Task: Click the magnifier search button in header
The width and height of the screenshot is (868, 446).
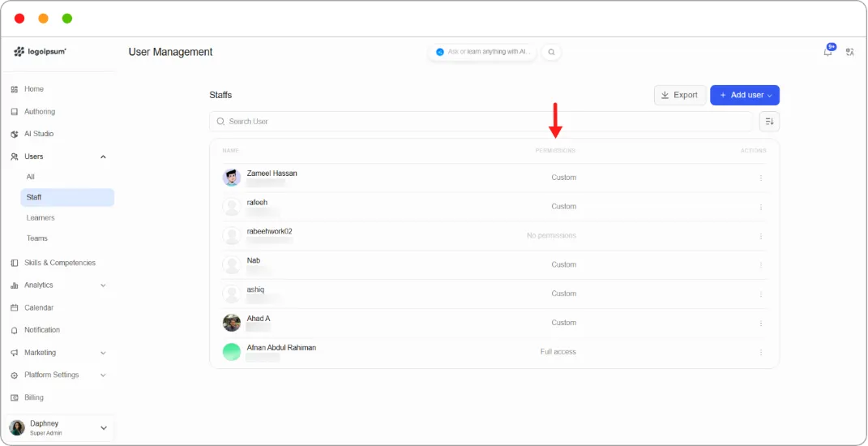Action: (x=551, y=52)
